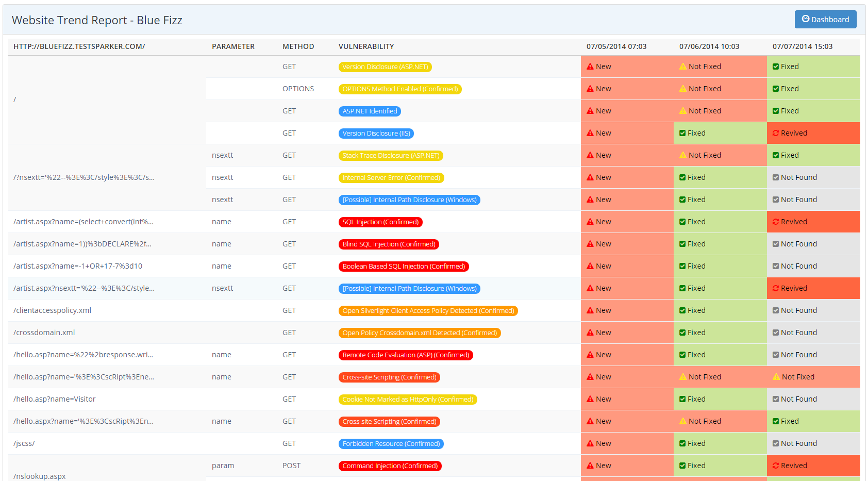Click the Boolean Based SQL Injection badge

pos(404,267)
